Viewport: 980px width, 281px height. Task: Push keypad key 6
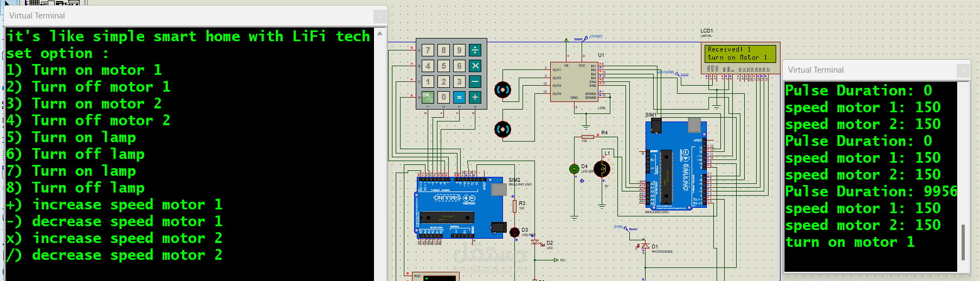click(x=459, y=66)
